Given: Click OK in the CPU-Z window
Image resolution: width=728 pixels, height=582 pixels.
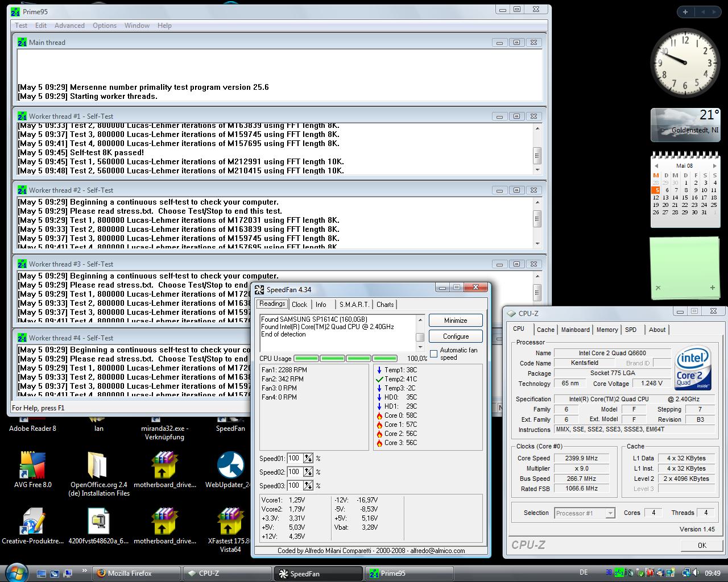Looking at the screenshot, I should [702, 545].
